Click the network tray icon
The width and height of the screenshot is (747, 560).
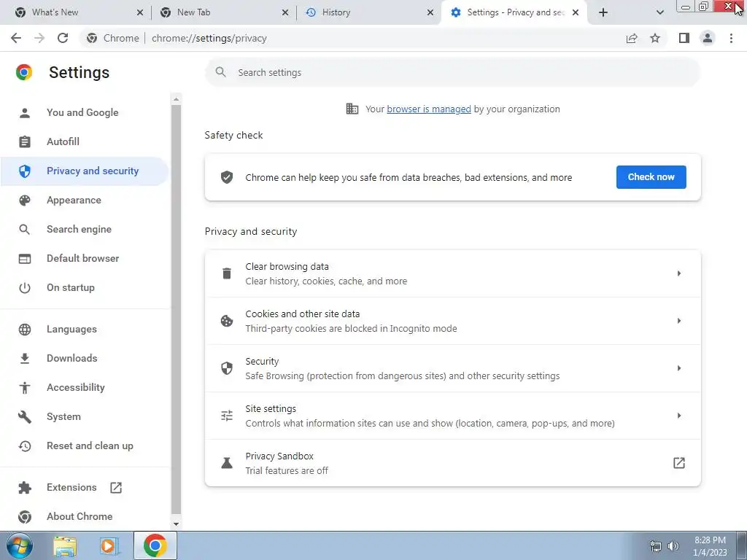pyautogui.click(x=656, y=546)
